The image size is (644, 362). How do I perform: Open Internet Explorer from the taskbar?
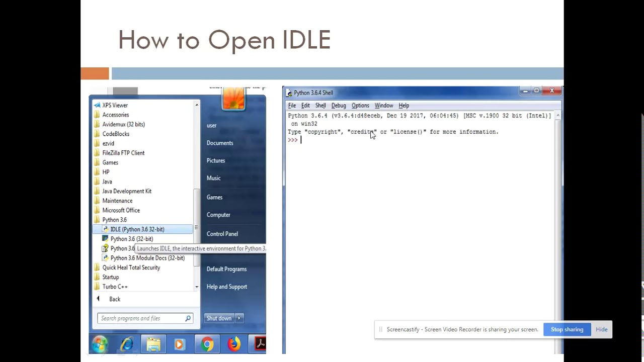tap(127, 344)
